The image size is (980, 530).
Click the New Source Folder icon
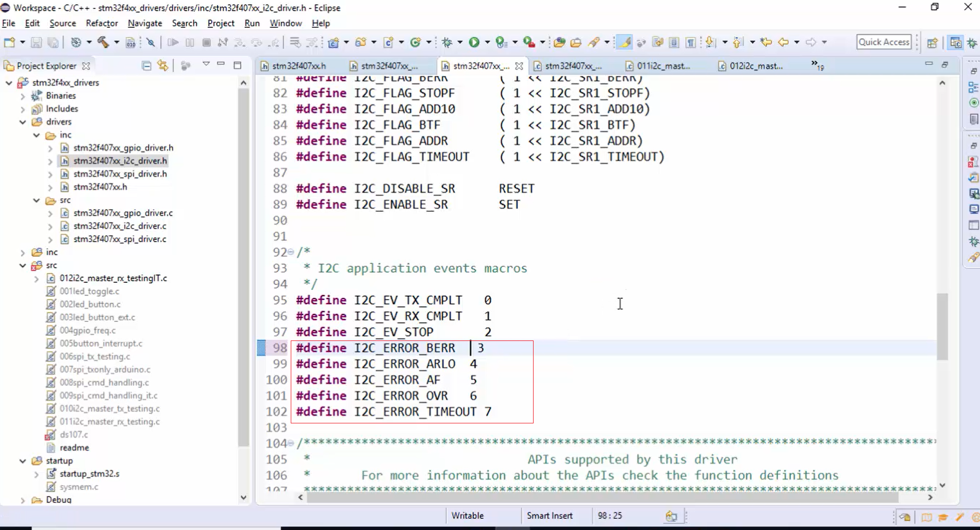[x=361, y=42]
